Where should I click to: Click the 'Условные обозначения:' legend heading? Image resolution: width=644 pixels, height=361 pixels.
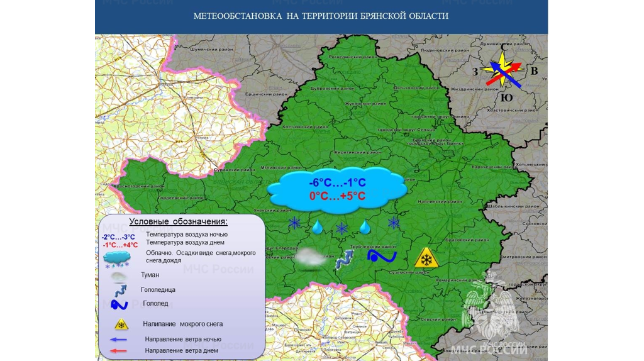[x=178, y=222]
